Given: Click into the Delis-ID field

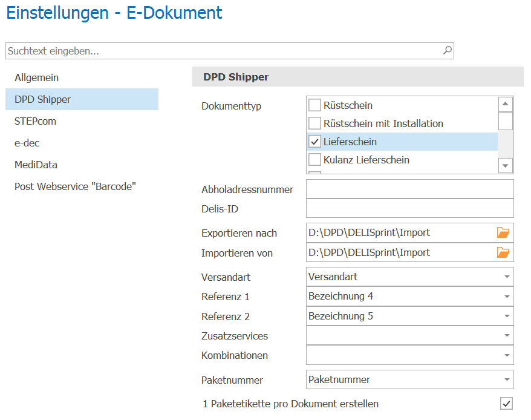Looking at the screenshot, I should 410,208.
